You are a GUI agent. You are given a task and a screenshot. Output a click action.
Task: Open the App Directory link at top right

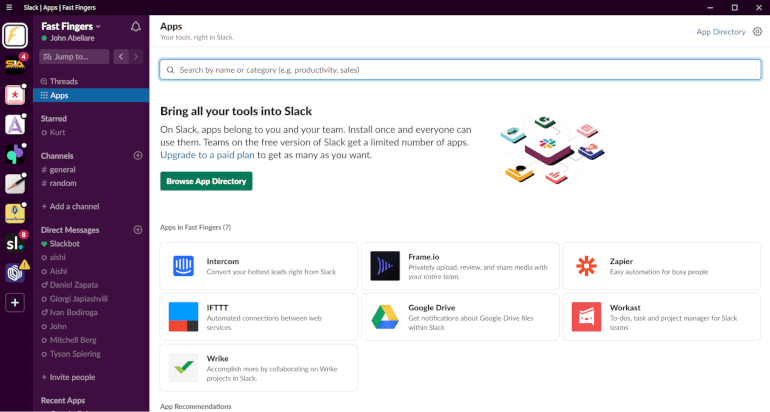click(x=721, y=32)
